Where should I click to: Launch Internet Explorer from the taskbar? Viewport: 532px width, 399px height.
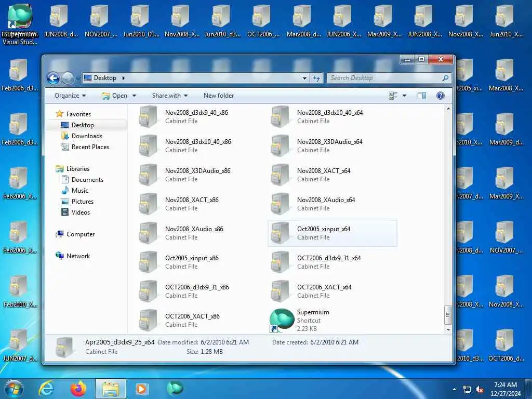46,389
